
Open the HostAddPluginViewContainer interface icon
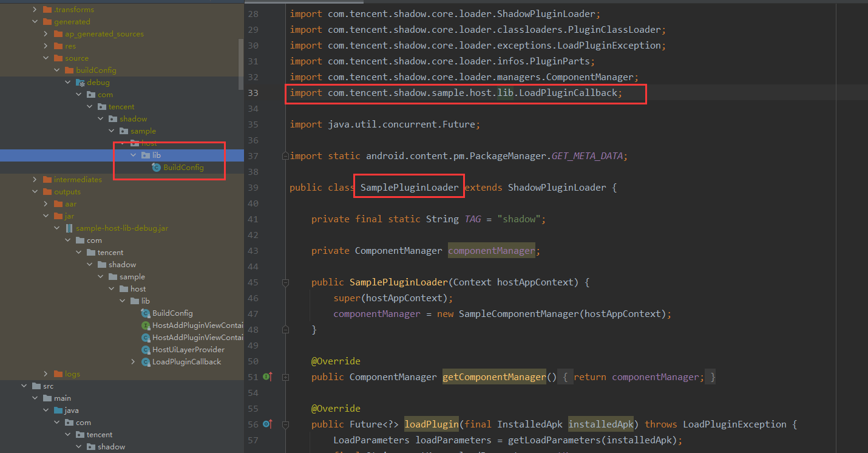(x=146, y=325)
